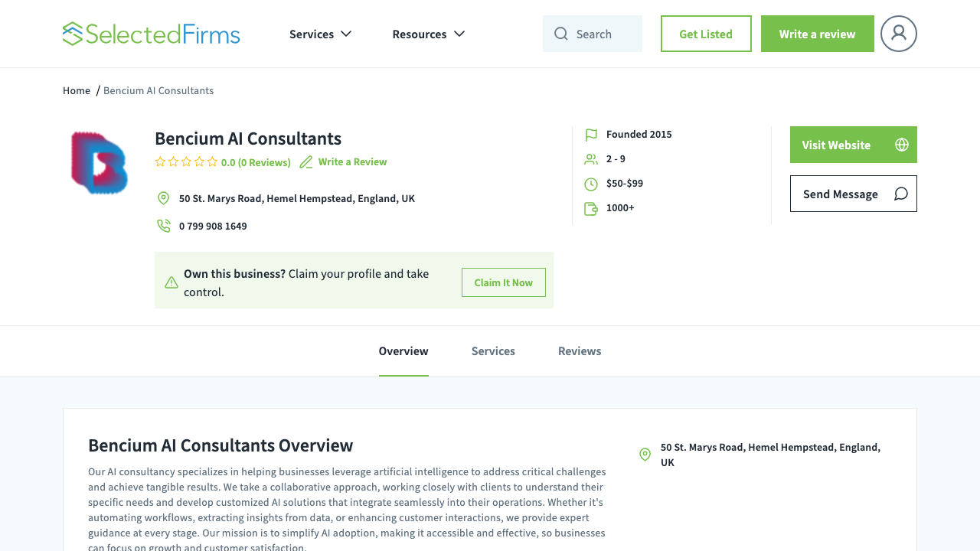The width and height of the screenshot is (980, 551).
Task: Click the project icon beside 1000+
Action: tap(590, 207)
